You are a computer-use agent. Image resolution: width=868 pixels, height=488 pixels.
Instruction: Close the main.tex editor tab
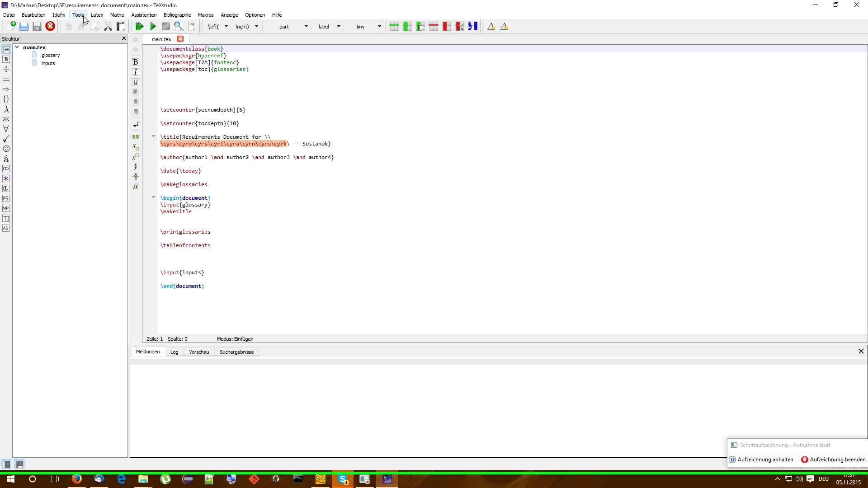point(180,39)
